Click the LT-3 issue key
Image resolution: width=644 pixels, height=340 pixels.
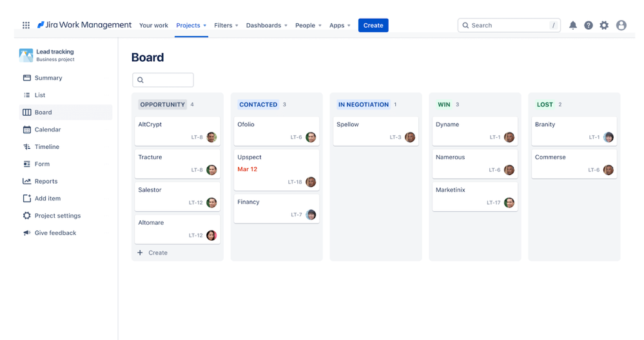pos(395,137)
